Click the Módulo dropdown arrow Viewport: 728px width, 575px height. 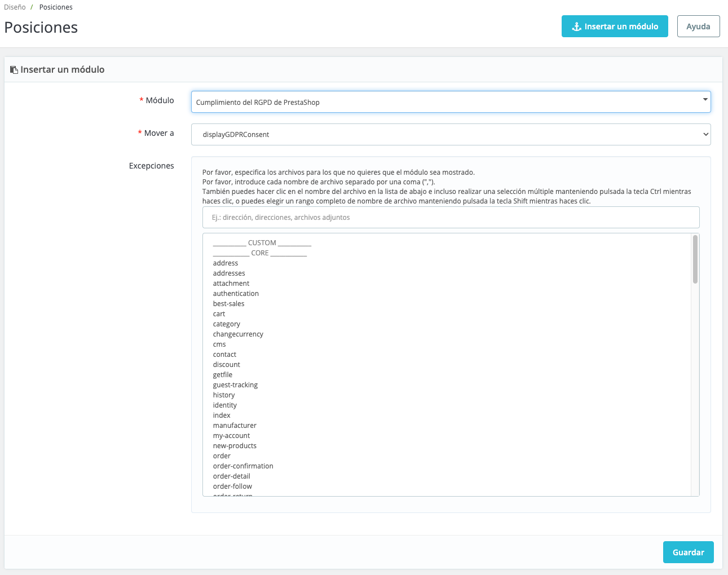point(705,100)
